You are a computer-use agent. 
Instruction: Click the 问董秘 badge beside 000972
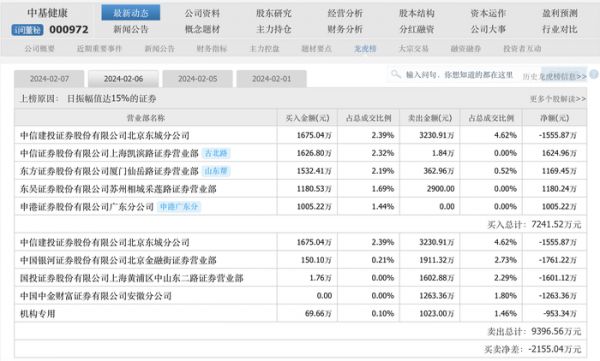point(27,30)
